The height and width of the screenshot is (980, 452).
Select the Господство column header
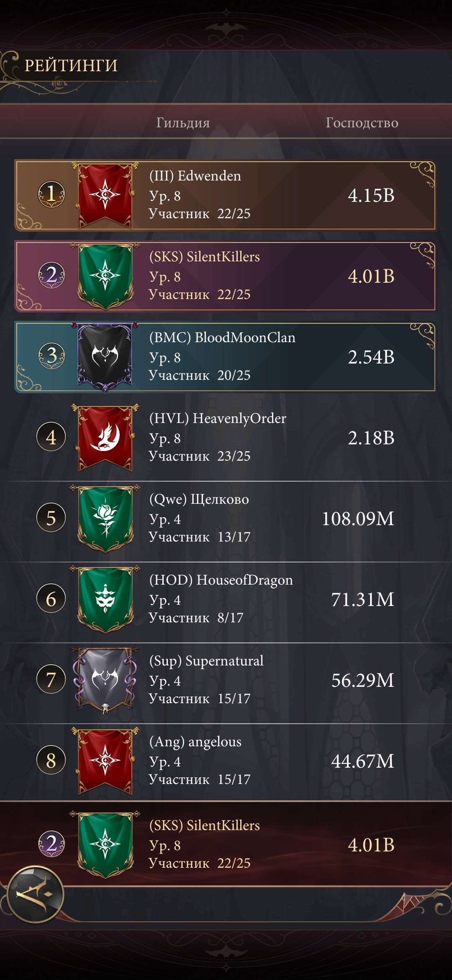362,123
